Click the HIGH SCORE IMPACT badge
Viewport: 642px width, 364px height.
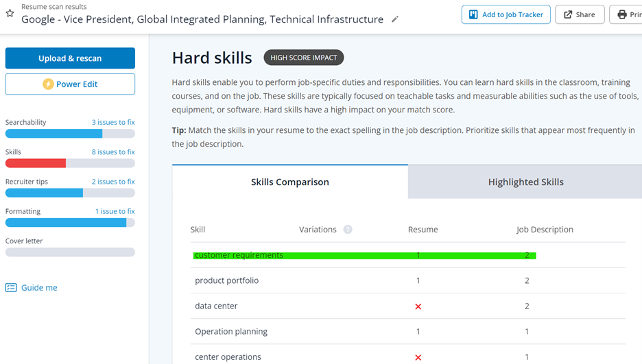tap(303, 58)
